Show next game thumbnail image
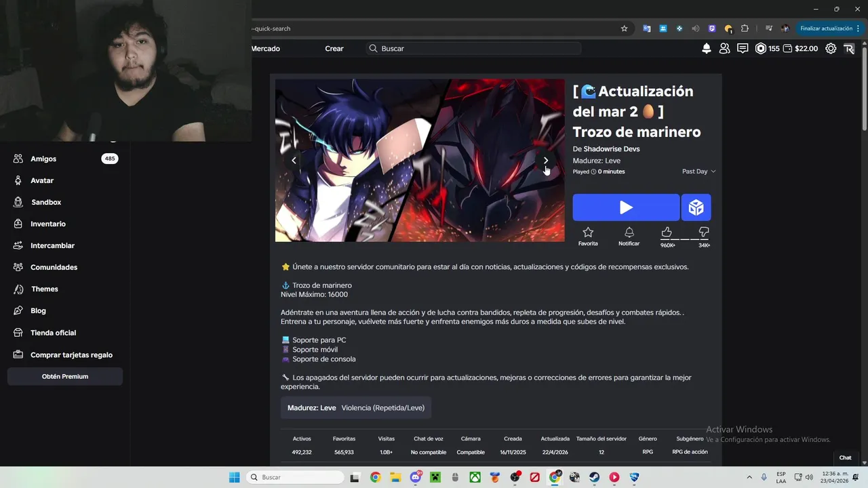The width and height of the screenshot is (868, 488). click(x=546, y=161)
